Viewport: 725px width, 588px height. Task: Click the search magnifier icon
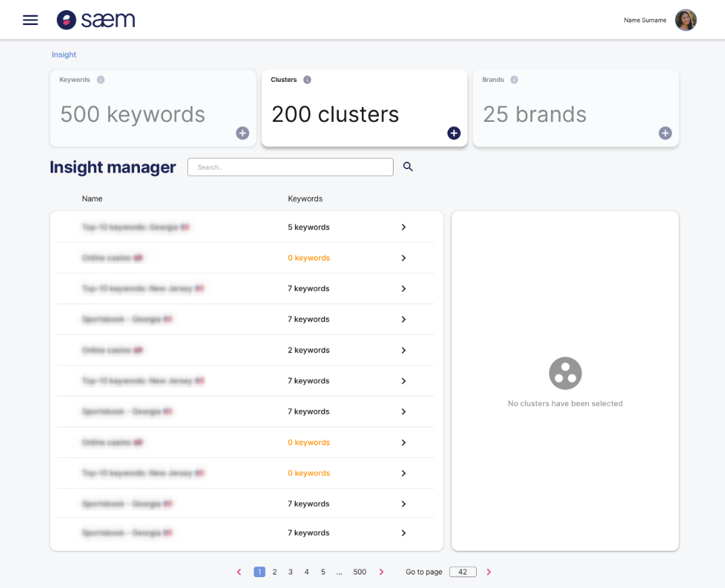click(408, 166)
